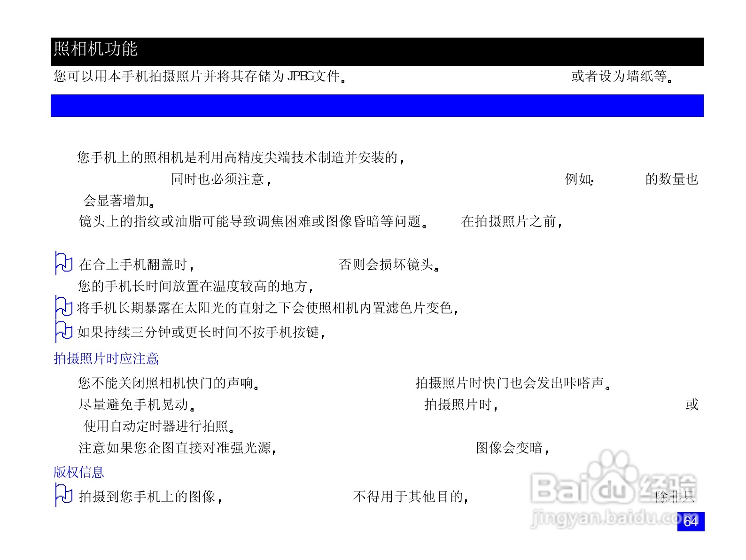Select the 照相机功能 title heading
This screenshot has width=746, height=560.
pyautogui.click(x=95, y=49)
